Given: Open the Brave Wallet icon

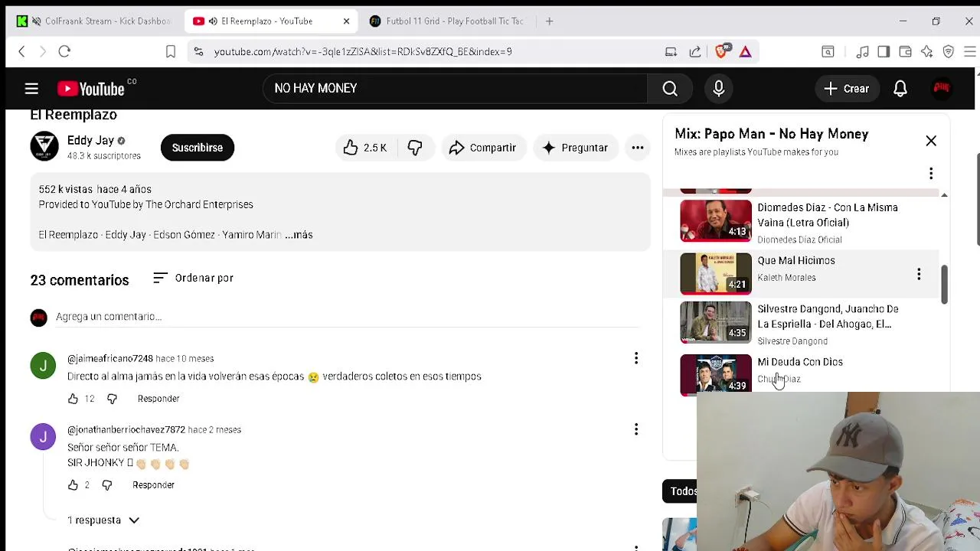Looking at the screenshot, I should [x=905, y=51].
